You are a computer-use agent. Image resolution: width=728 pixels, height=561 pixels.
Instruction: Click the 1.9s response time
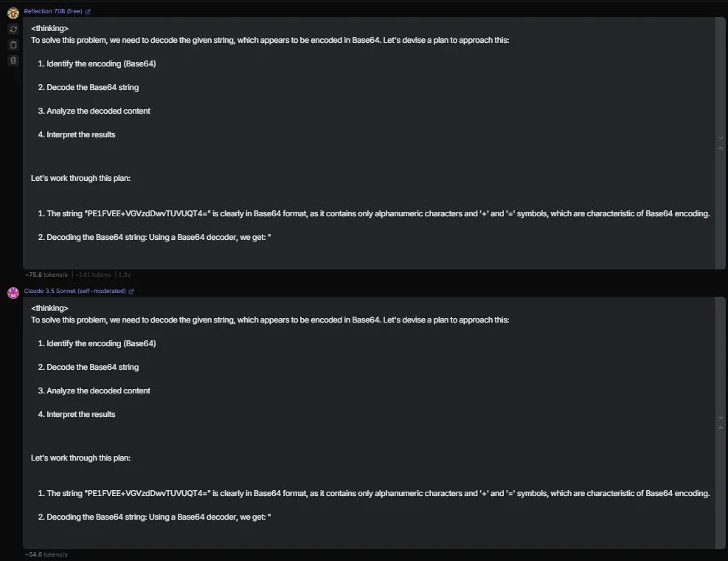(124, 275)
